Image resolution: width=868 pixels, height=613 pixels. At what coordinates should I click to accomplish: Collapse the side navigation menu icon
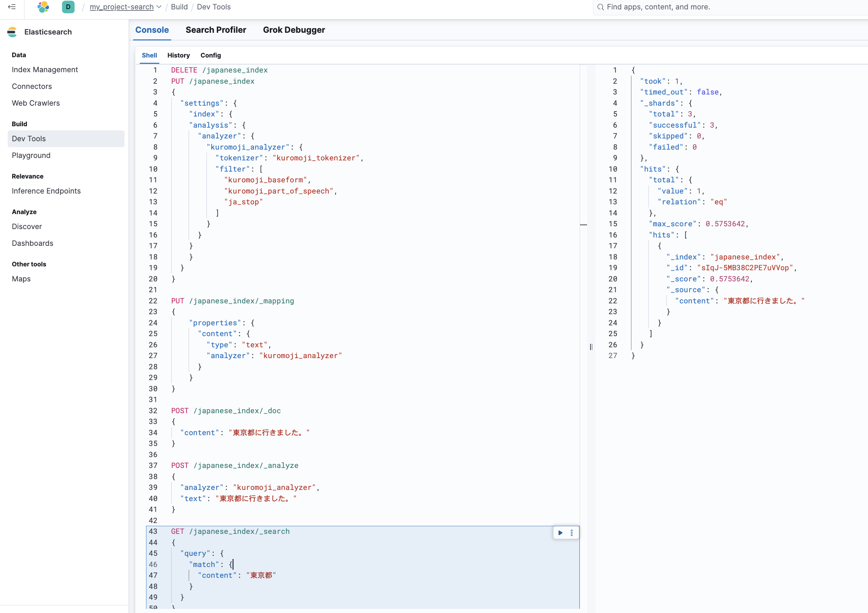pyautogui.click(x=12, y=7)
